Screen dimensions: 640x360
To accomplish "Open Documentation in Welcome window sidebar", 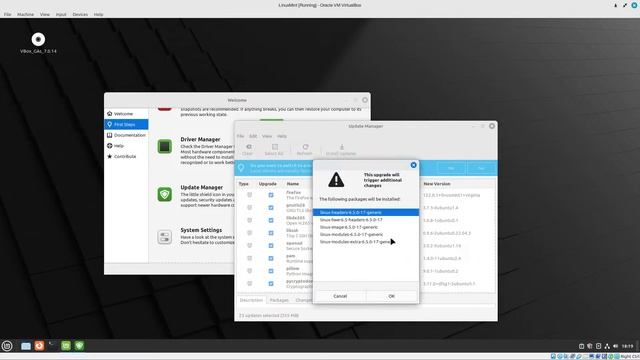I will pos(126,135).
